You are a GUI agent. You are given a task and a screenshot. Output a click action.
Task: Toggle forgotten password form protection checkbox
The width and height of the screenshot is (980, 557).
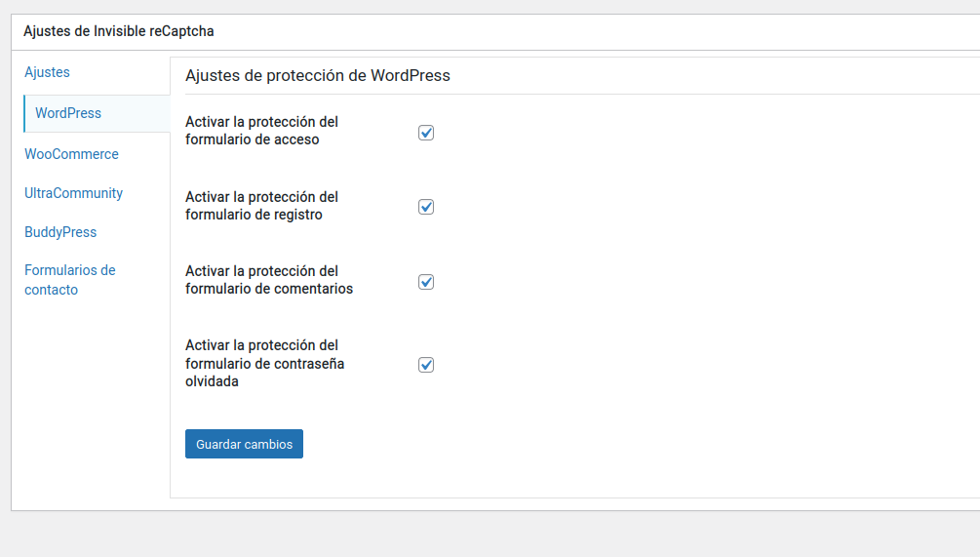(x=426, y=365)
